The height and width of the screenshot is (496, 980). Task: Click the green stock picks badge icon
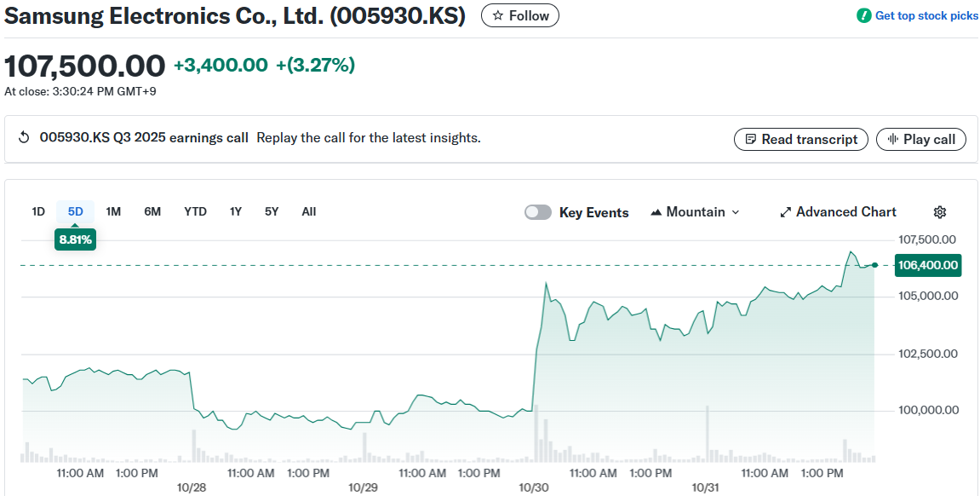(863, 15)
